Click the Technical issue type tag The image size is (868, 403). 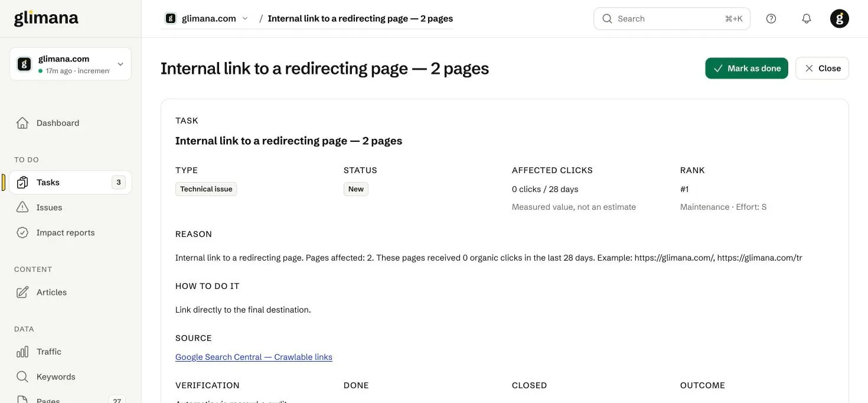click(206, 189)
